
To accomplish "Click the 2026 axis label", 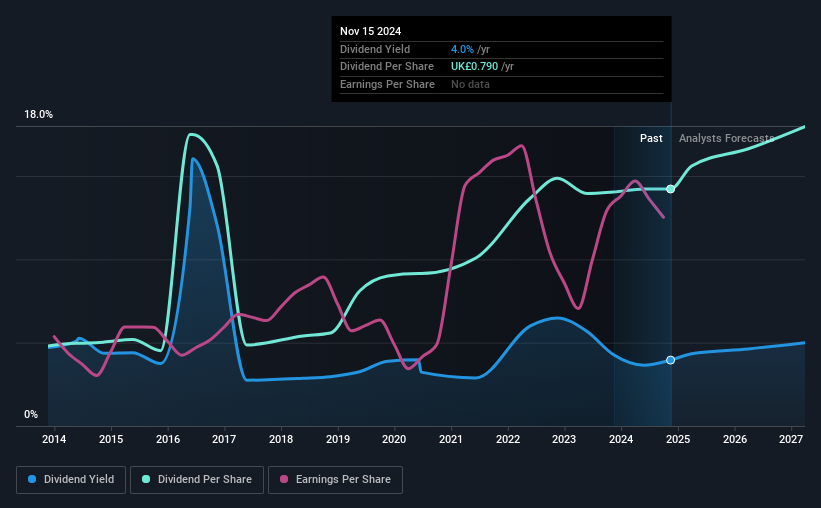I will (735, 439).
